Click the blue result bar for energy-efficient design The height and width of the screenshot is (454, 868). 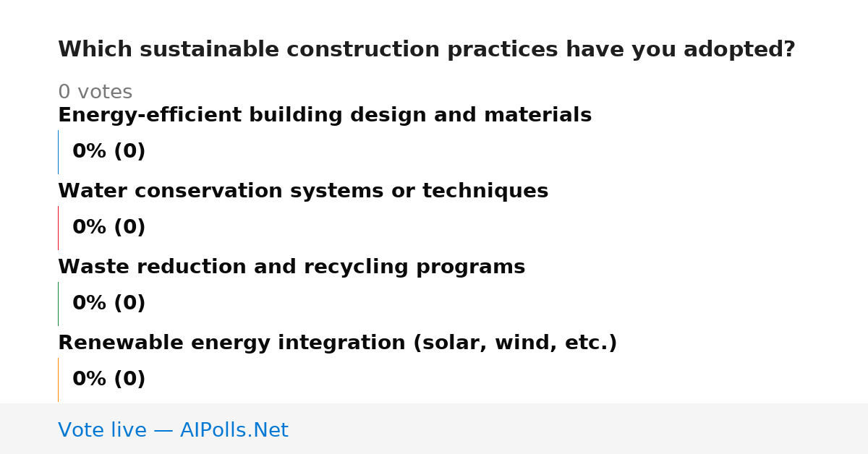click(58, 152)
